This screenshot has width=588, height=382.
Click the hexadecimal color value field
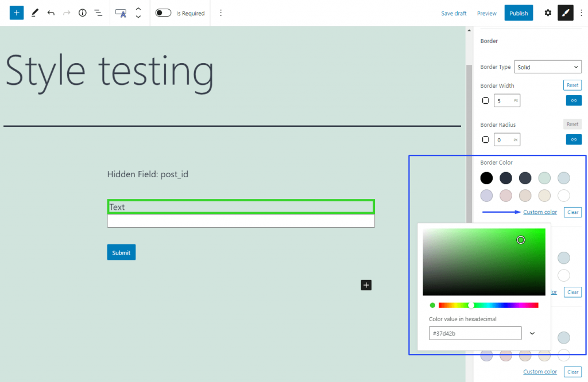tap(475, 333)
